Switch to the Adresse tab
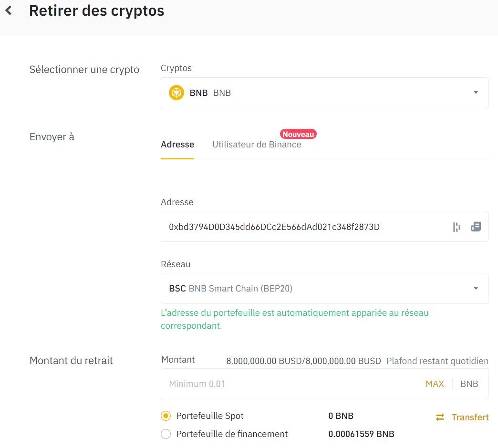This screenshot has width=498, height=448. click(177, 145)
